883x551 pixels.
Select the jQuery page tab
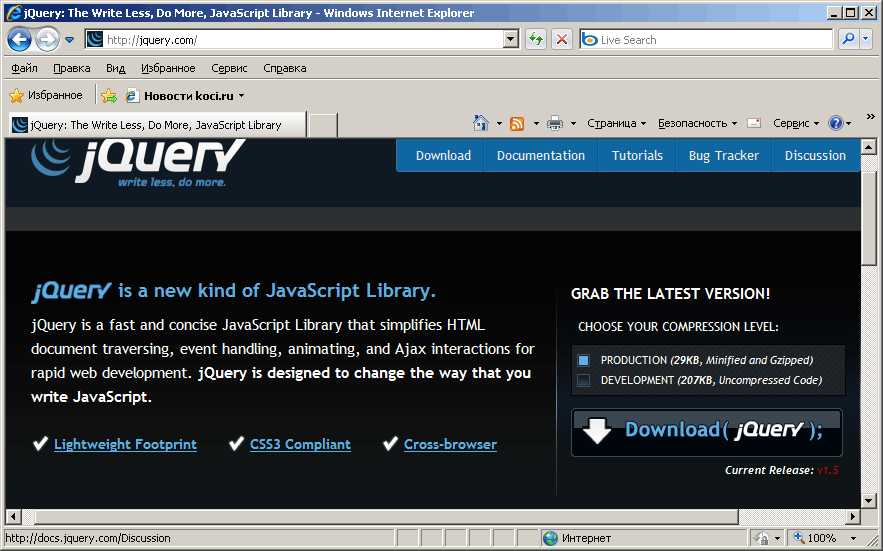point(157,125)
